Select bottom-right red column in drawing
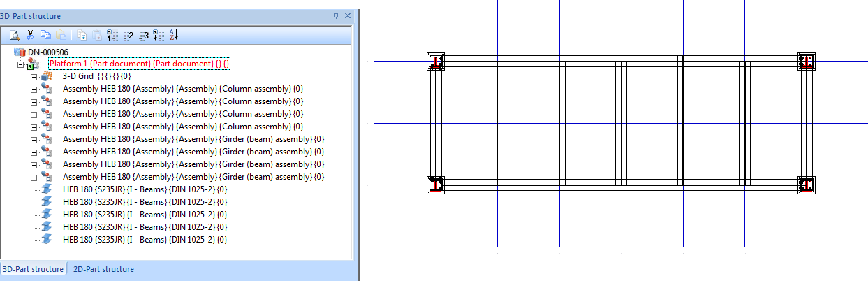 point(807,185)
